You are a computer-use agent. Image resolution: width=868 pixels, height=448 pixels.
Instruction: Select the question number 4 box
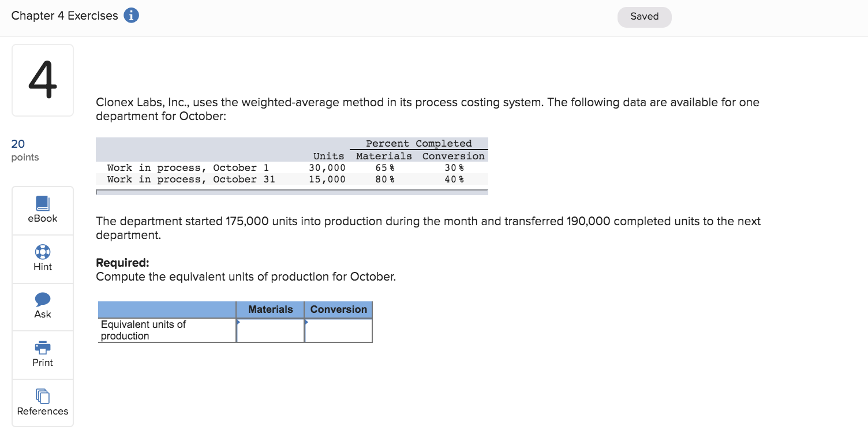point(43,80)
